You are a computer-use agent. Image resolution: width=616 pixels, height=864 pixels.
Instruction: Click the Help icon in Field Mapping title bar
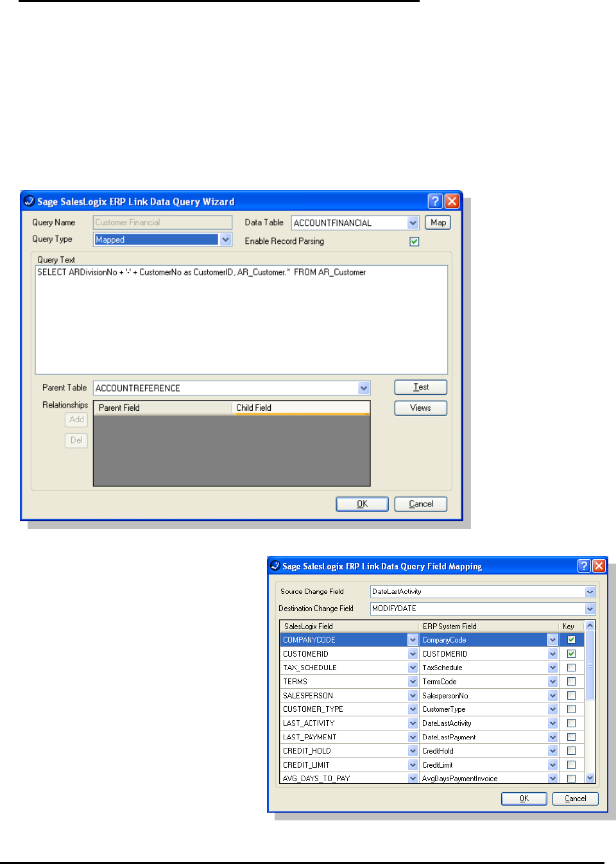(x=583, y=566)
